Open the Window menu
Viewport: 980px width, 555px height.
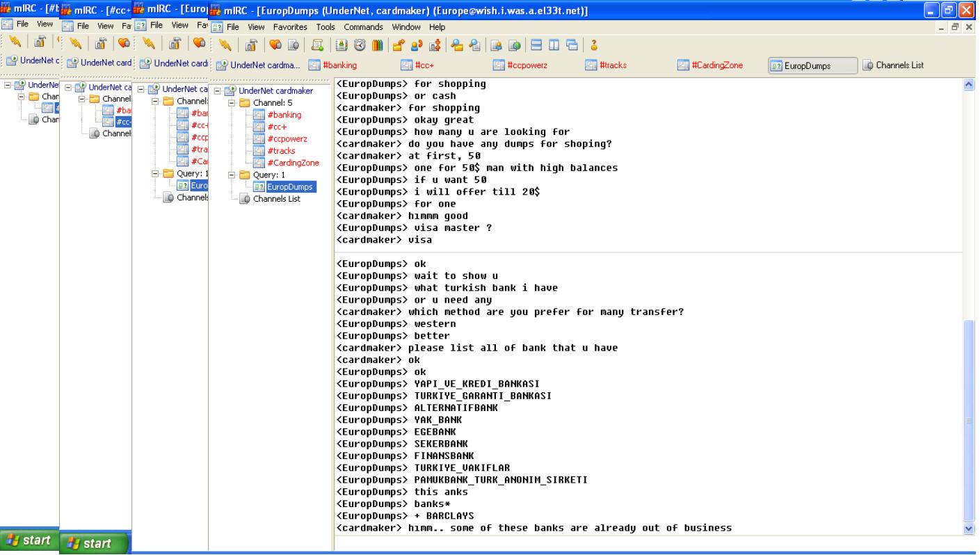coord(405,27)
